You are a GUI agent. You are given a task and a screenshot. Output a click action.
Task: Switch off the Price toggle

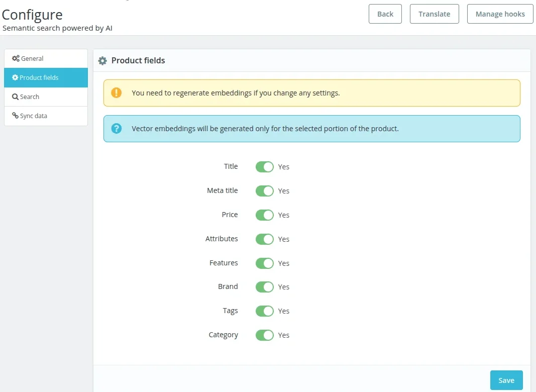tap(264, 215)
